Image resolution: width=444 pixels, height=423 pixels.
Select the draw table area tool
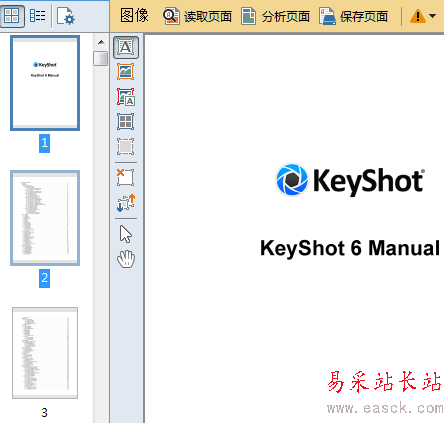tap(126, 122)
